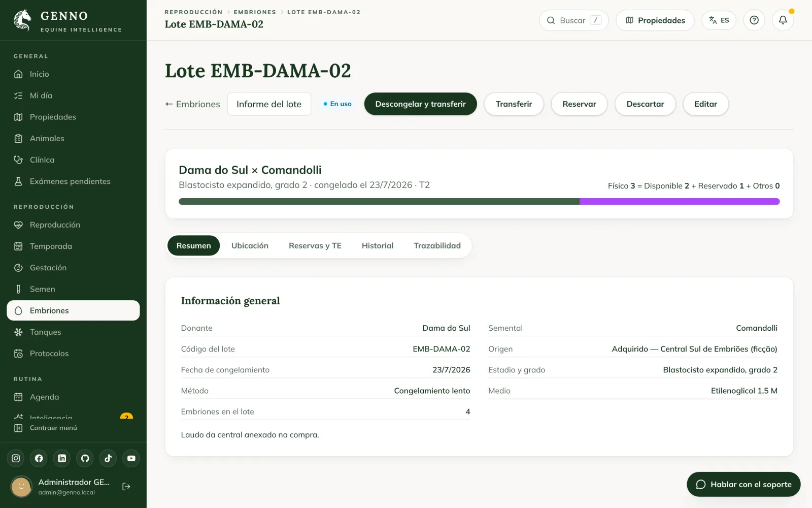Image resolution: width=812 pixels, height=508 pixels.
Task: Click the Congelamiento lento method value
Action: (x=432, y=391)
